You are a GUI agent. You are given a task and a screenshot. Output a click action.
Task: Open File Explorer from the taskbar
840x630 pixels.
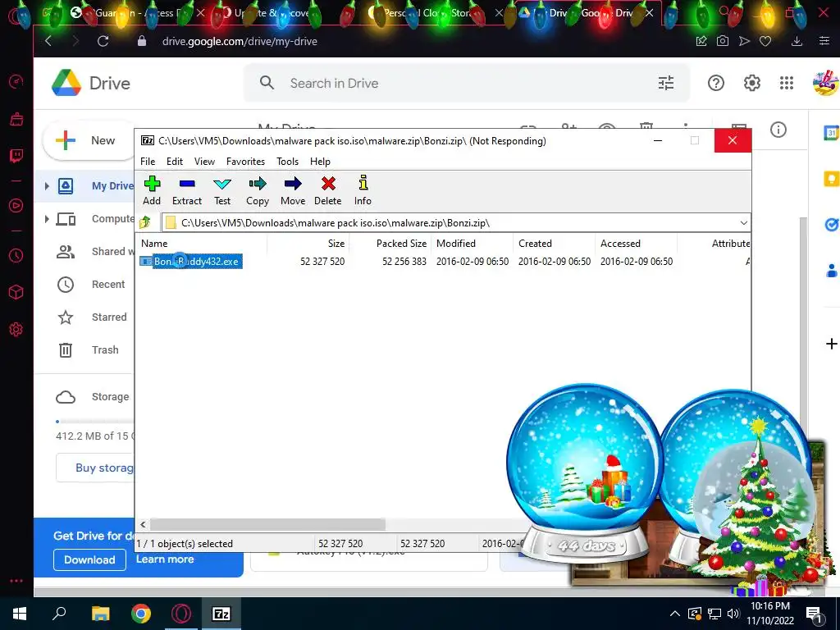[x=100, y=614]
